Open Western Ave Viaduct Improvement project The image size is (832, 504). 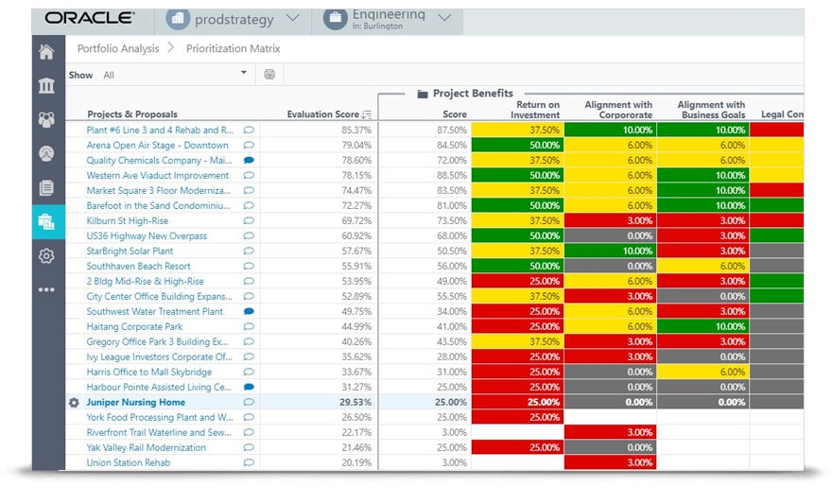[x=158, y=176]
